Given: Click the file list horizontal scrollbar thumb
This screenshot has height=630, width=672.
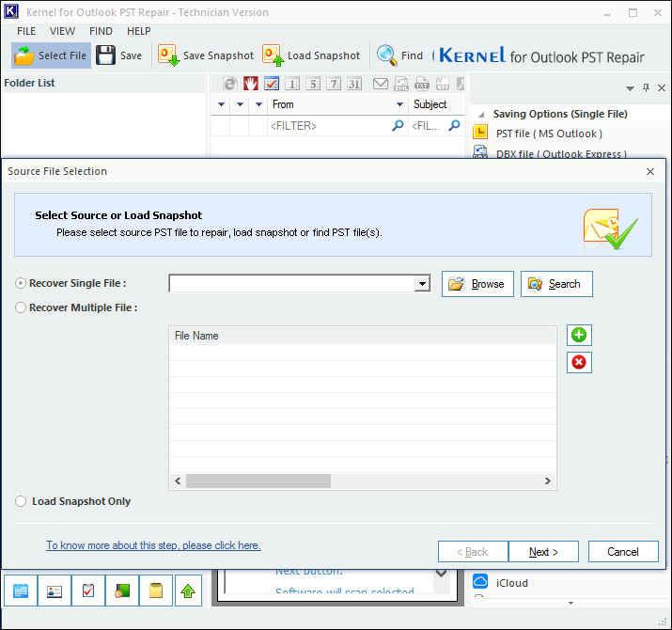Looking at the screenshot, I should pos(258,480).
